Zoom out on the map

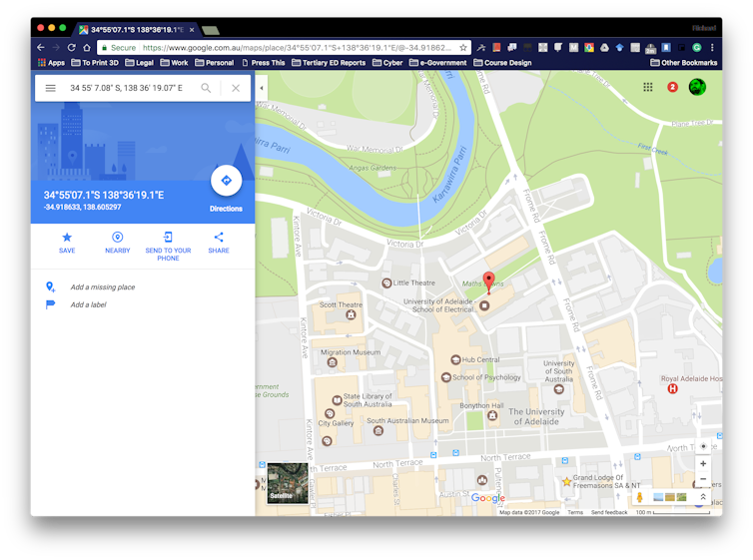pos(703,480)
